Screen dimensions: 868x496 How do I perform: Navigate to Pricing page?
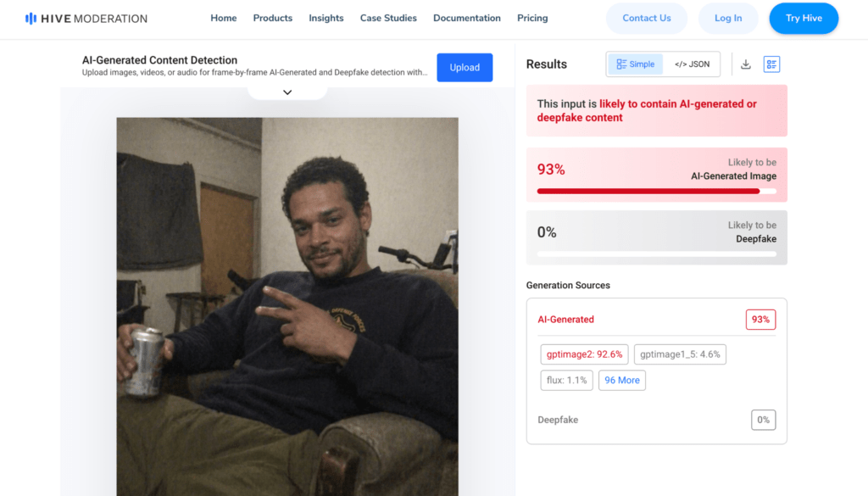pos(532,18)
